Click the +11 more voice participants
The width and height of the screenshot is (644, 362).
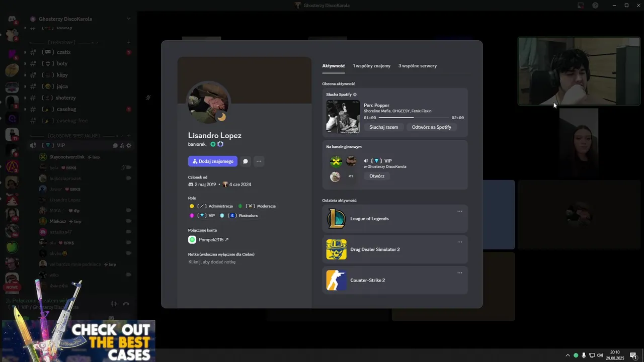[350, 176]
